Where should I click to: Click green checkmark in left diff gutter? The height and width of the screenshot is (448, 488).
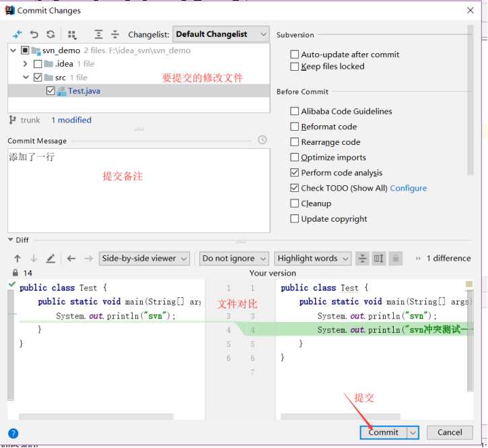(x=12, y=284)
